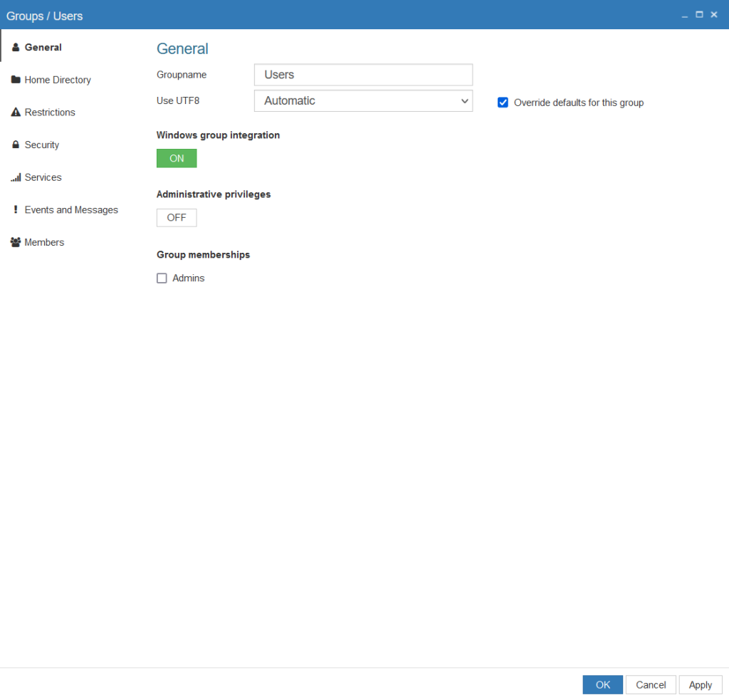The width and height of the screenshot is (729, 700).
Task: Select Automatic in the UTF8 combo box
Action: tap(363, 100)
